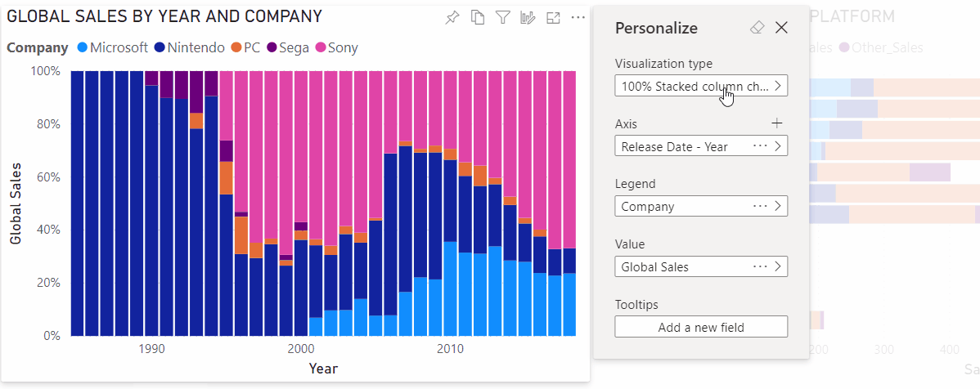Close the Personalize panel
Viewport: 980px width, 389px height.
click(x=781, y=28)
